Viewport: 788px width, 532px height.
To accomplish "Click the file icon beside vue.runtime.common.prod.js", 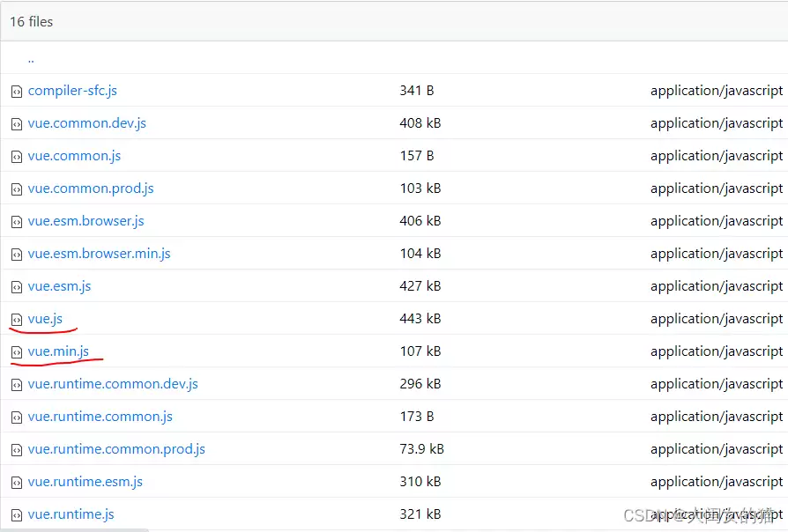I will [x=17, y=450].
